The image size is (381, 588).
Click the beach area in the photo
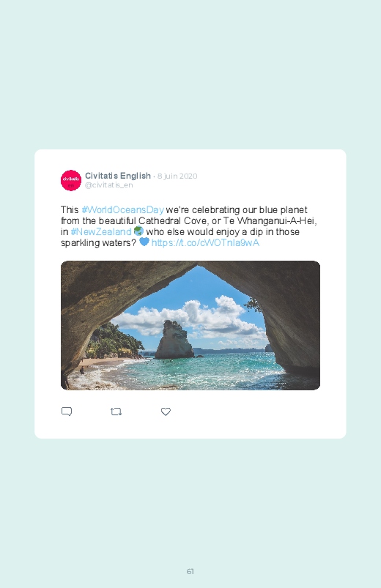click(100, 362)
